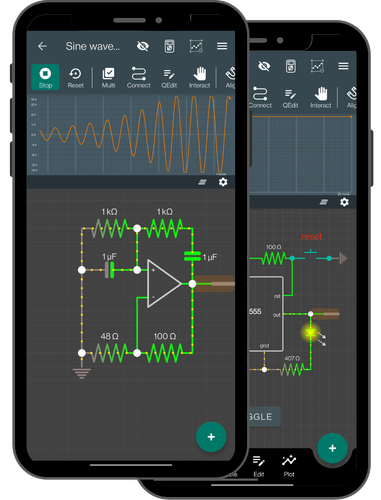Select the Connect tool on back phone

coord(260,98)
